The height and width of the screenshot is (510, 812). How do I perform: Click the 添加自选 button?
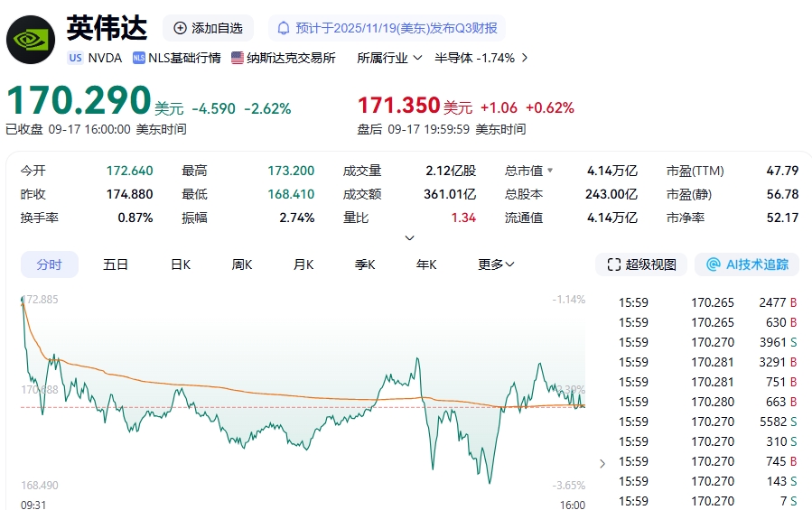pyautogui.click(x=208, y=28)
